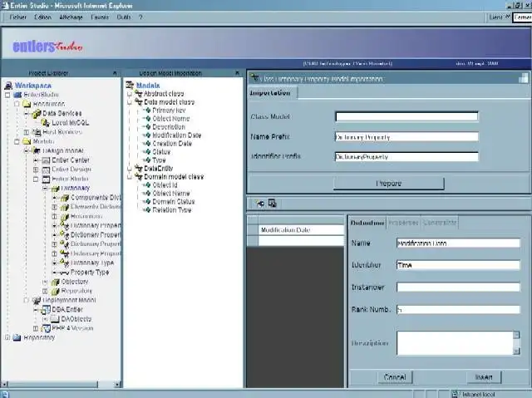Click the Entier Design module icon
This screenshot has height=398, width=532.
[x=46, y=170]
